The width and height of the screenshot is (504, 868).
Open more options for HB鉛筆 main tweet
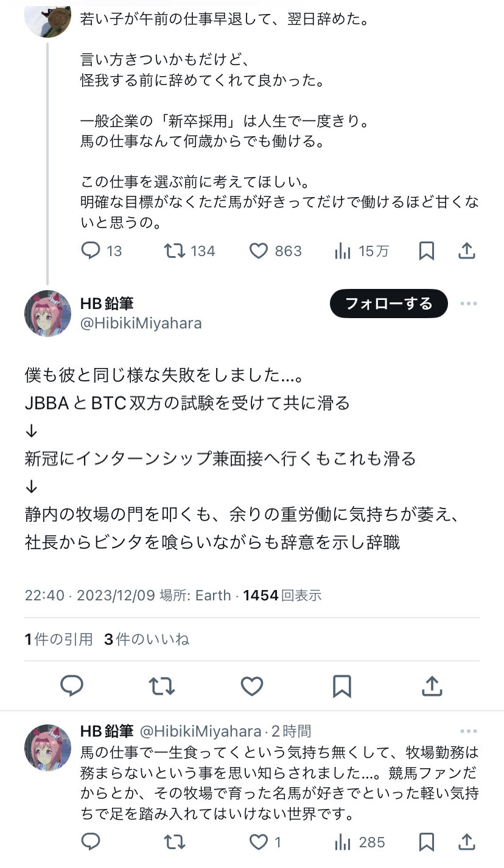click(x=469, y=304)
